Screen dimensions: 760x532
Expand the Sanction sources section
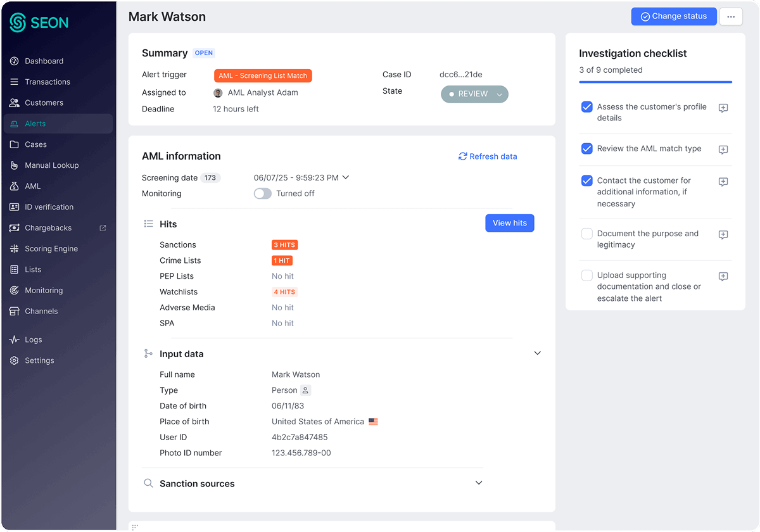click(x=479, y=483)
